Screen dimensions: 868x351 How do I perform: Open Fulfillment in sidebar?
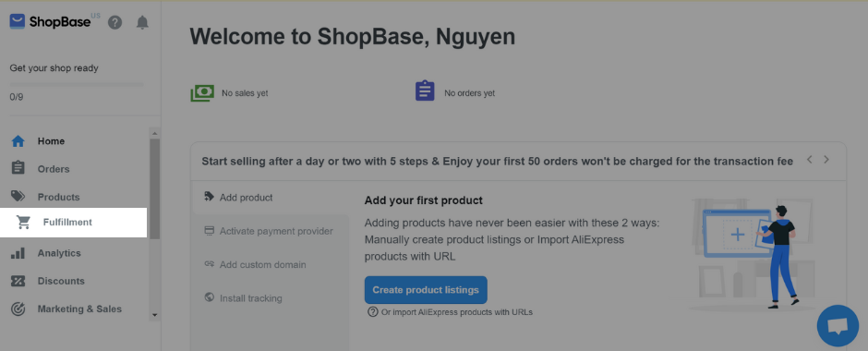coord(74,223)
